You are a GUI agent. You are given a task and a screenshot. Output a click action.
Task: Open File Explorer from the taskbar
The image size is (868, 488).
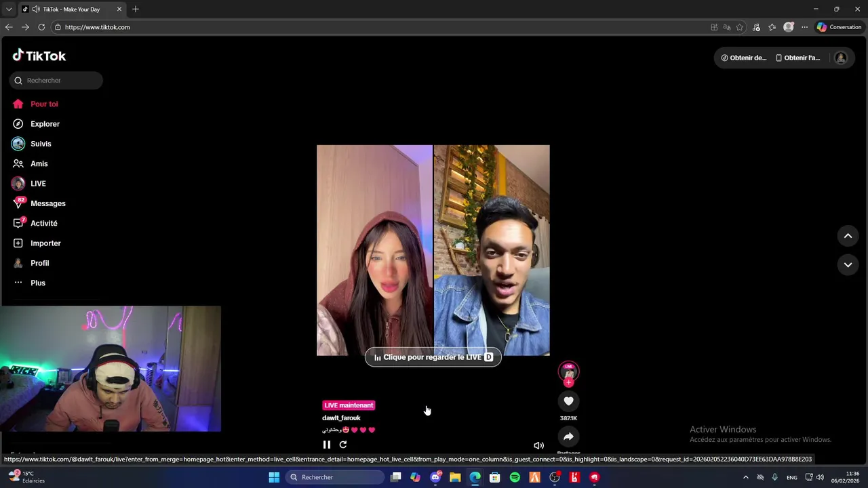[455, 477]
